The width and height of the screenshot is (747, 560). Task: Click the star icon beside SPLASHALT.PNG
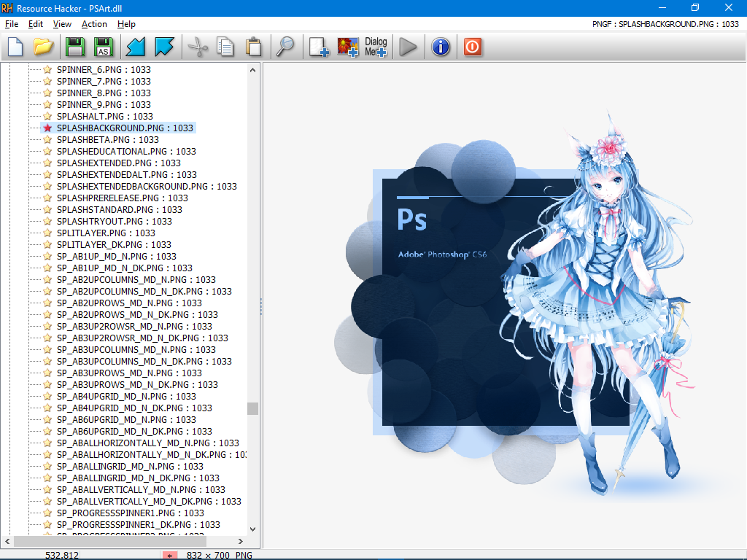pos(47,116)
